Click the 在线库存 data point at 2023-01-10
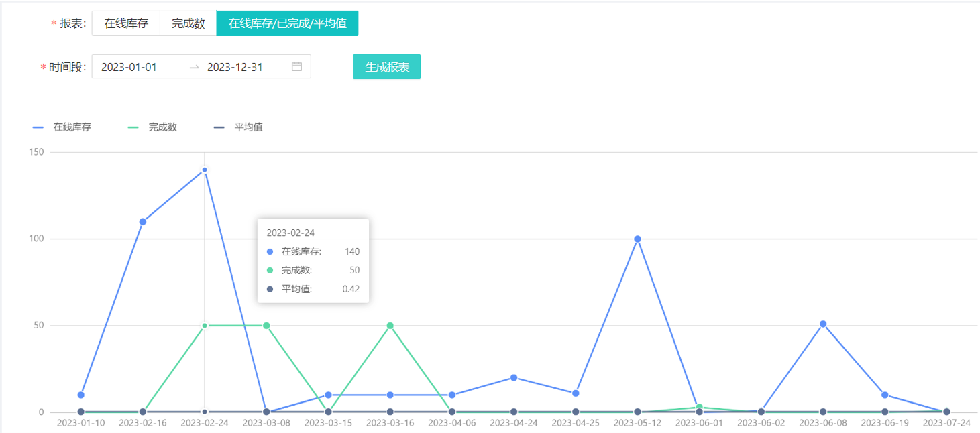980x433 pixels. tap(81, 395)
